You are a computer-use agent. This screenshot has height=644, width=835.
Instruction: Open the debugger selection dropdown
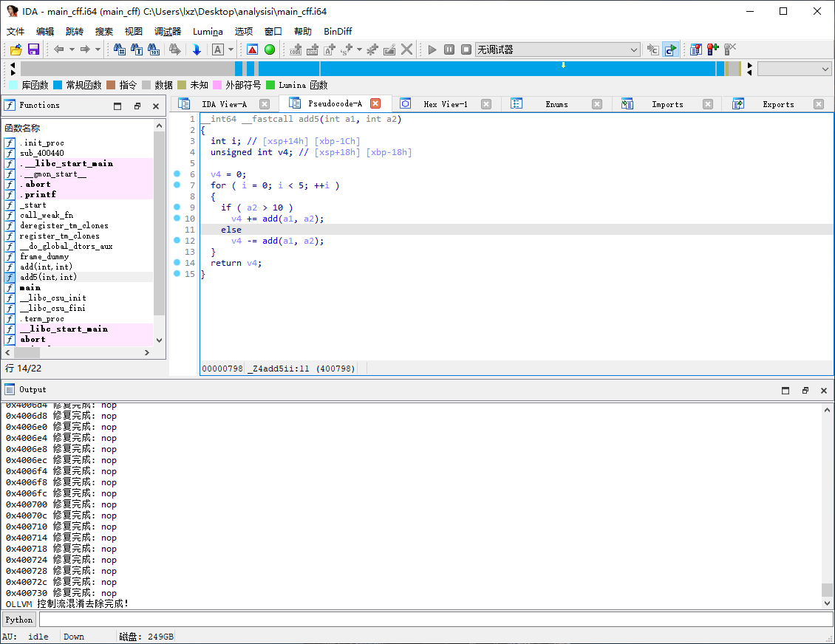(x=634, y=49)
